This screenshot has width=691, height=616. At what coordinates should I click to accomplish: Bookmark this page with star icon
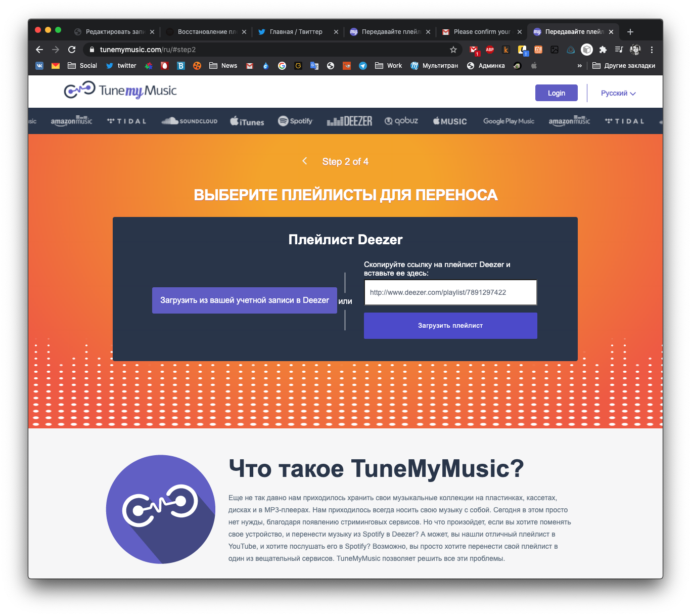click(x=453, y=50)
